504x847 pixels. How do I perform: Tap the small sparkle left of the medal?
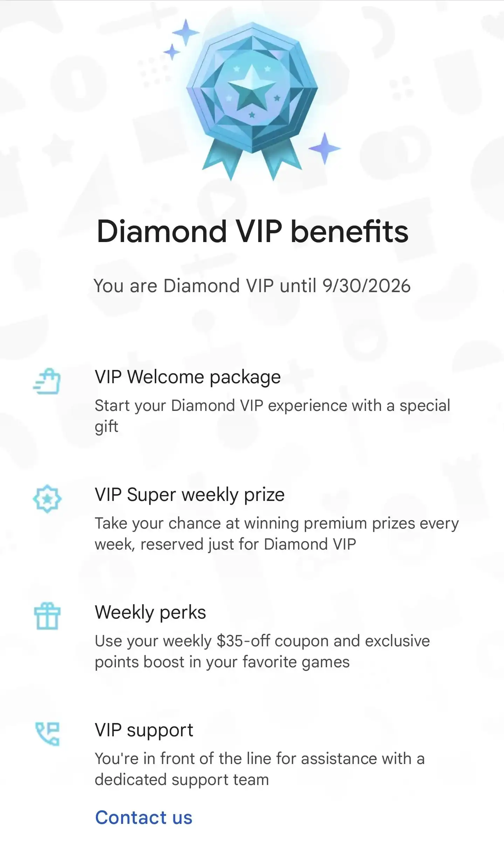(172, 52)
